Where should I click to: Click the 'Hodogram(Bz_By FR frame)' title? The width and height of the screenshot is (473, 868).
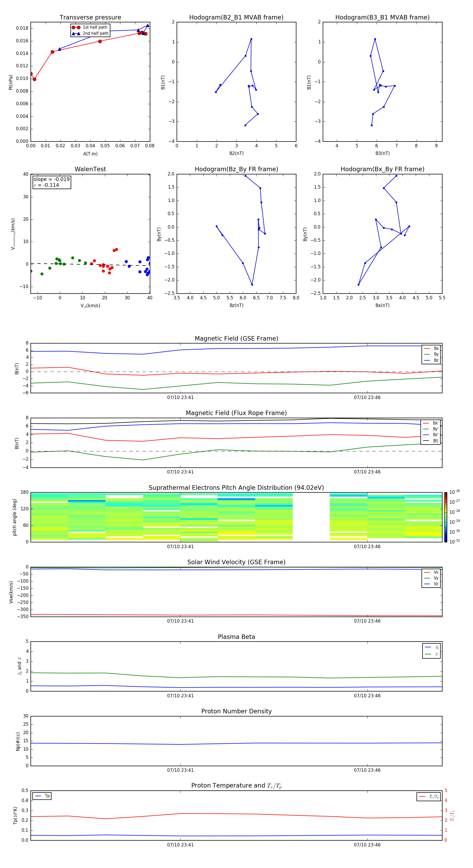click(x=236, y=169)
